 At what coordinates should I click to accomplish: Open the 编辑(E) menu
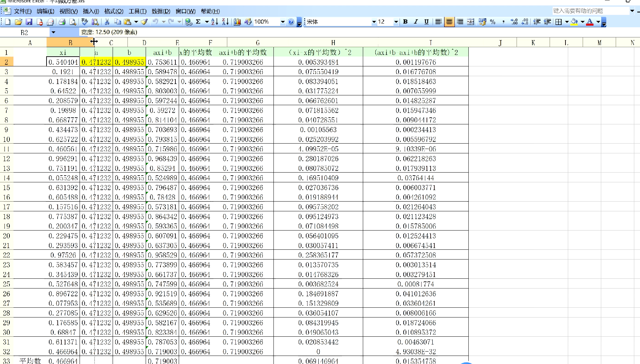(x=46, y=11)
